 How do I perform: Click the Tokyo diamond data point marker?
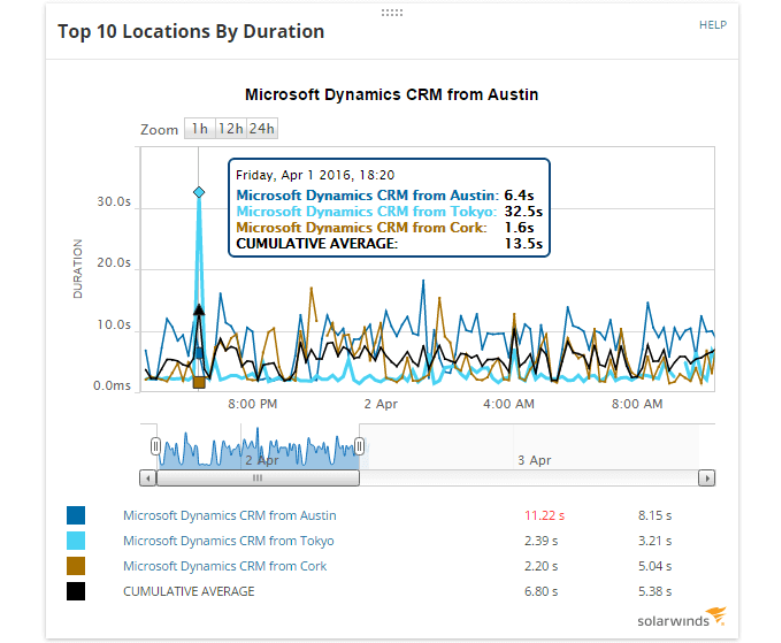[x=199, y=192]
